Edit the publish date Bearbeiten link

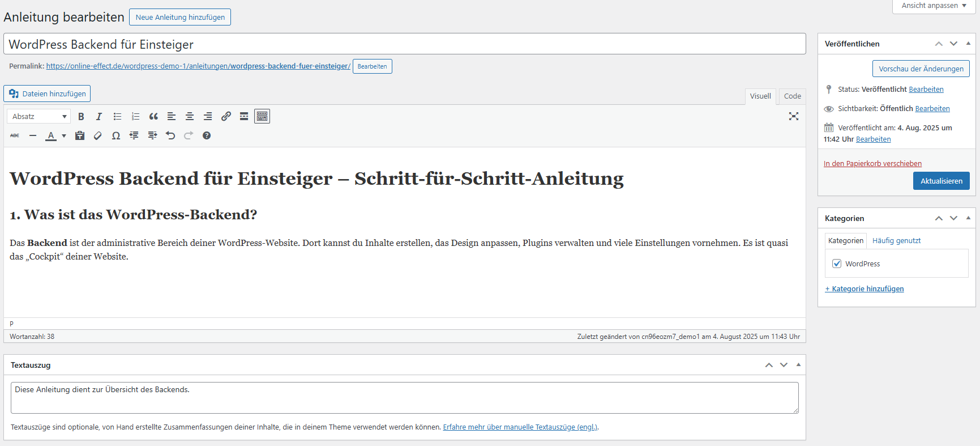pos(873,139)
